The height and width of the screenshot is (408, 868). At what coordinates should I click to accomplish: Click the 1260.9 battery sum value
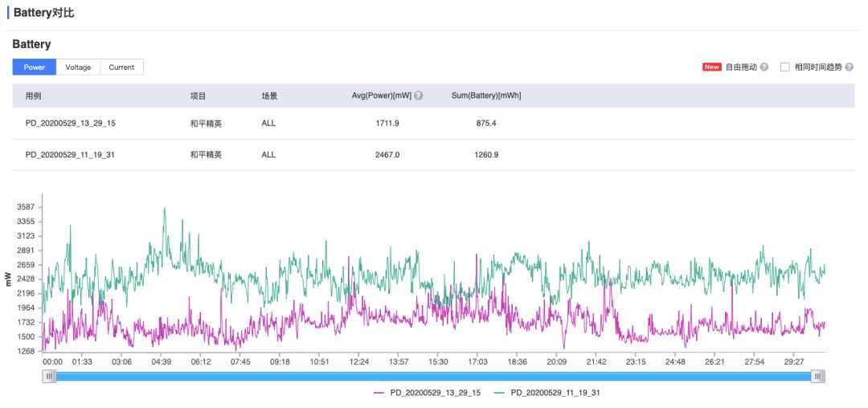tap(486, 155)
